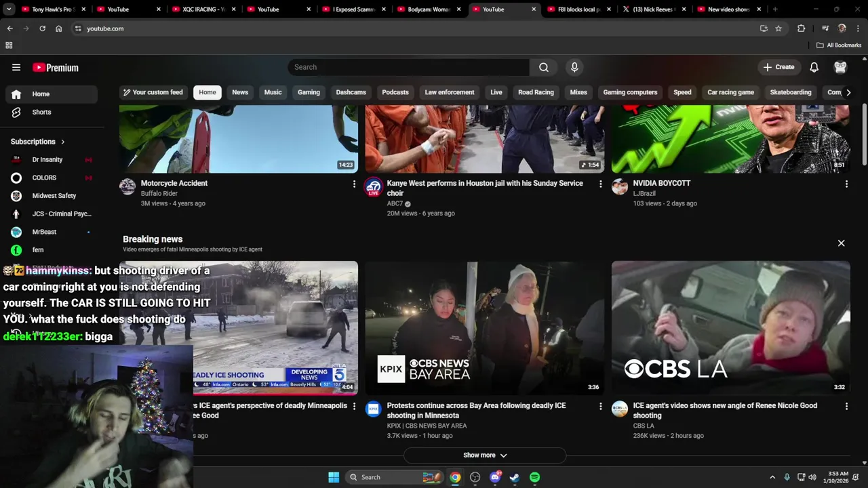This screenshot has height=488, width=868.
Task: Click the LJBrazil channel avatar
Action: [x=620, y=186]
